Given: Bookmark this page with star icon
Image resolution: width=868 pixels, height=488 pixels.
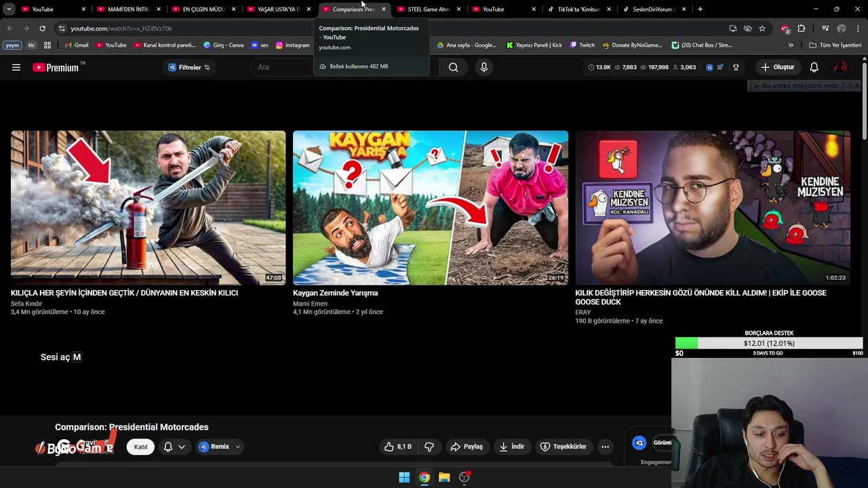Looking at the screenshot, I should [x=762, y=28].
